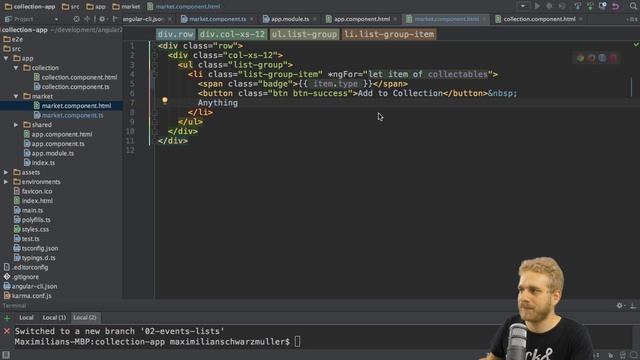Open Terminal panel gear settings

[620, 305]
